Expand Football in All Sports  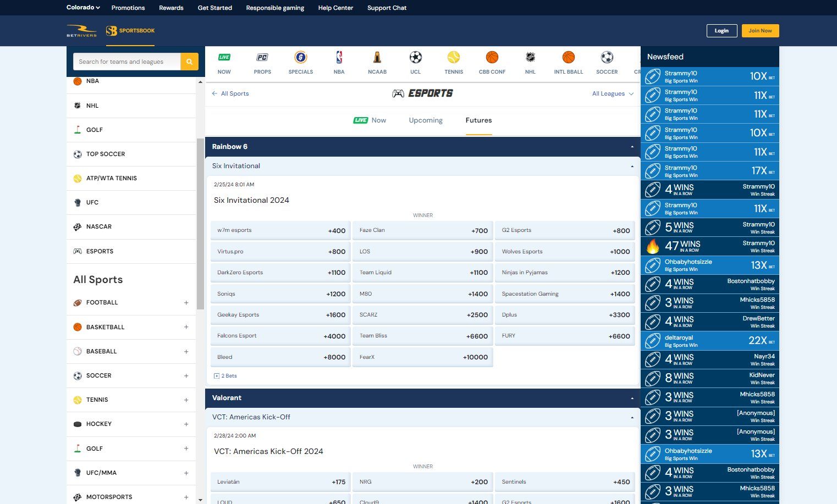186,303
